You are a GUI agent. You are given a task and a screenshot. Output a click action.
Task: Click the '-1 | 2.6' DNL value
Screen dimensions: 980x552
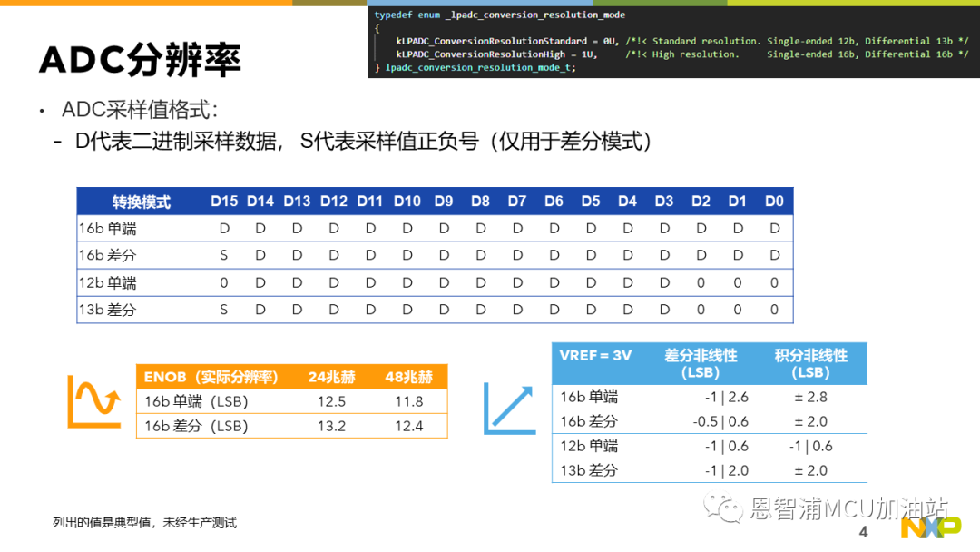tap(726, 397)
